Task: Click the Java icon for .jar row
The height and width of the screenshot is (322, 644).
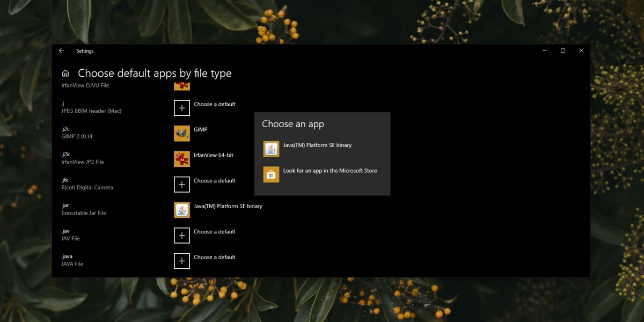Action: 182,210
